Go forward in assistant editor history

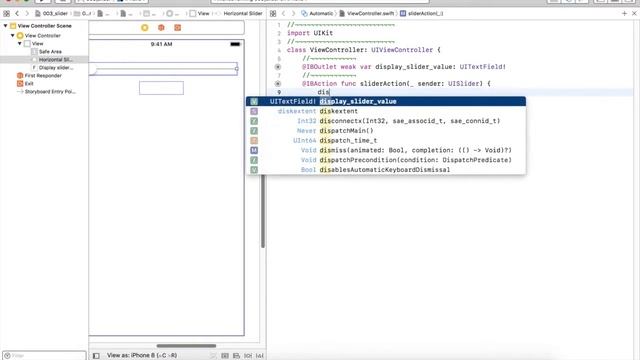click(x=293, y=13)
